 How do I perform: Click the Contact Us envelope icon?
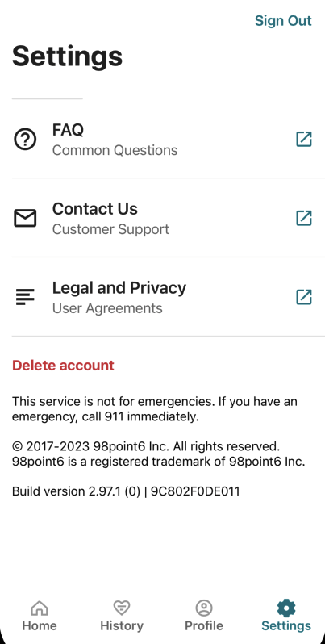coord(25,218)
